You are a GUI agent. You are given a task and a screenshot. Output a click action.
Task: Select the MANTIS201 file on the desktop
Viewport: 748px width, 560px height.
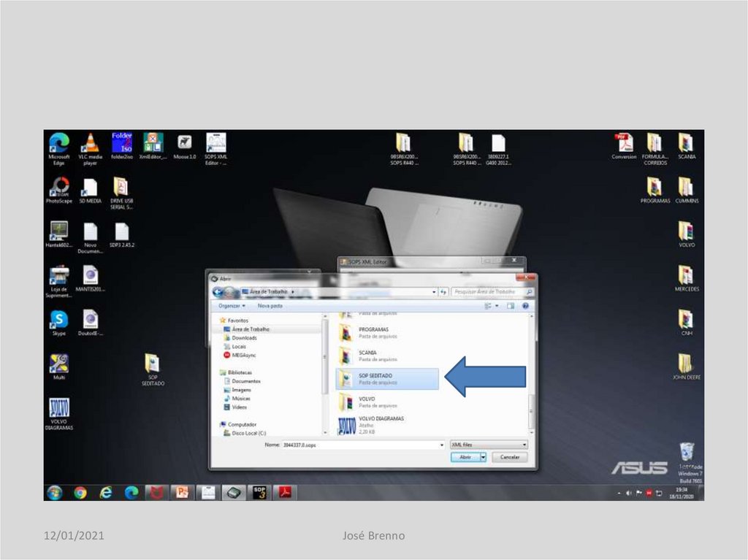click(90, 279)
